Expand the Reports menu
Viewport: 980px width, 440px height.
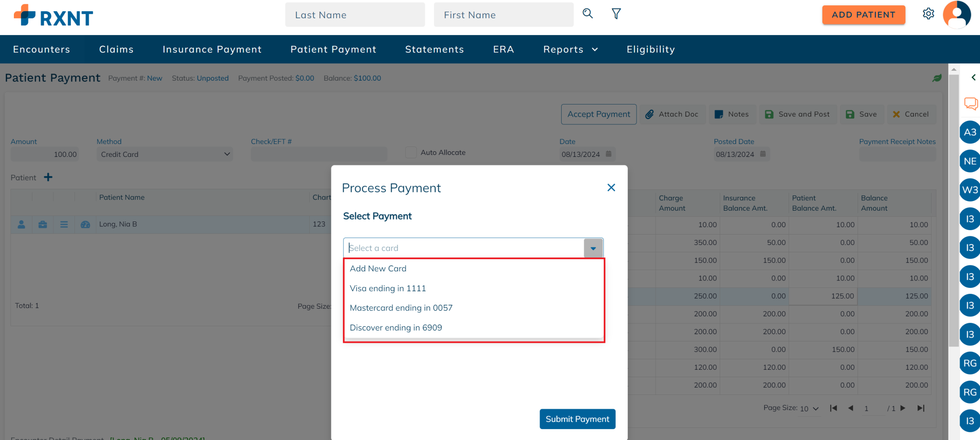(x=570, y=49)
